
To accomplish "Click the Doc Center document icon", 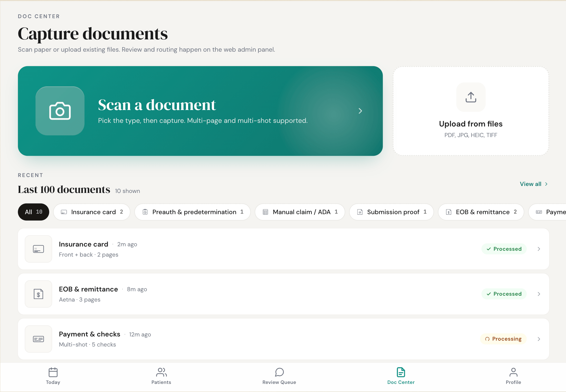I will pyautogui.click(x=401, y=372).
